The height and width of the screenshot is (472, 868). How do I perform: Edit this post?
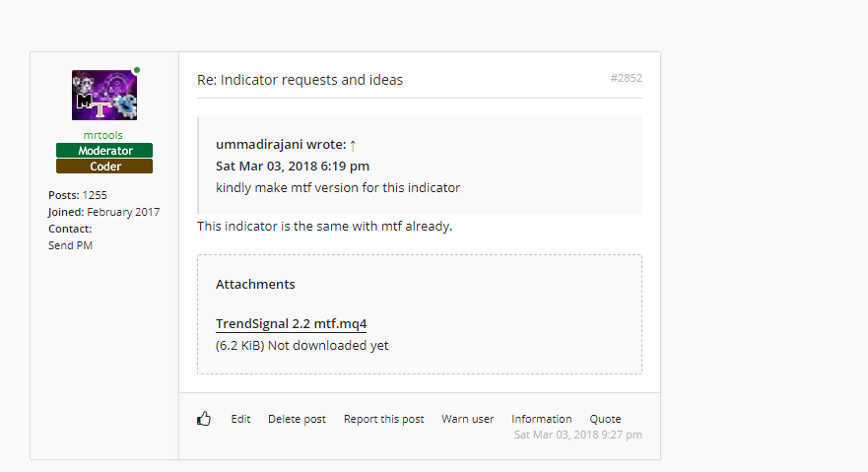click(x=240, y=419)
